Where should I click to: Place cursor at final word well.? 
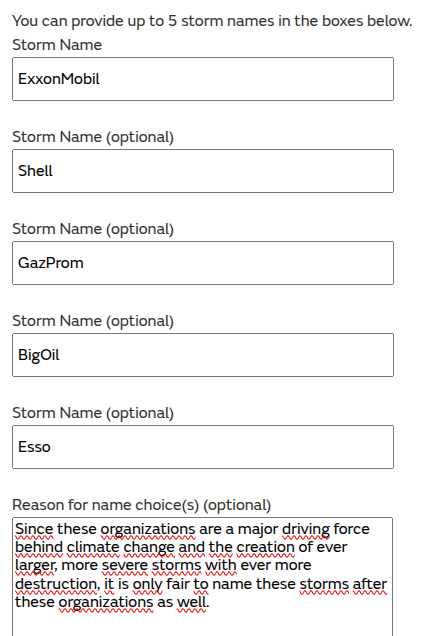click(x=193, y=602)
